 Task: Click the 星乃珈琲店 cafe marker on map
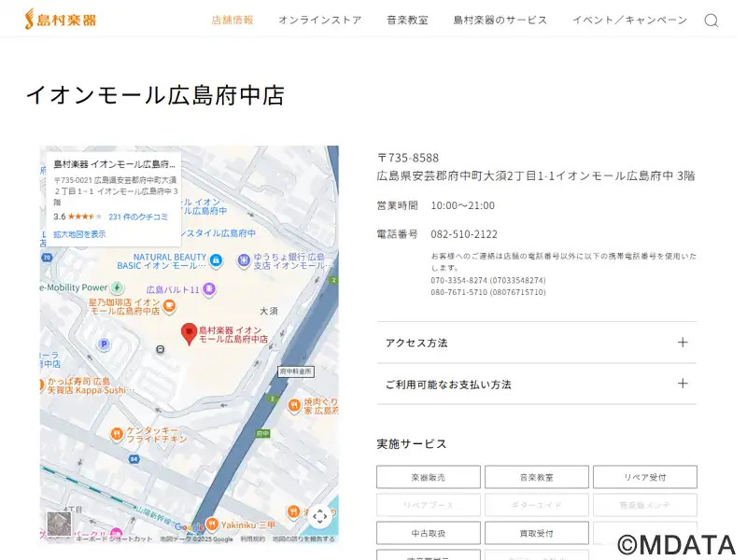click(x=169, y=305)
